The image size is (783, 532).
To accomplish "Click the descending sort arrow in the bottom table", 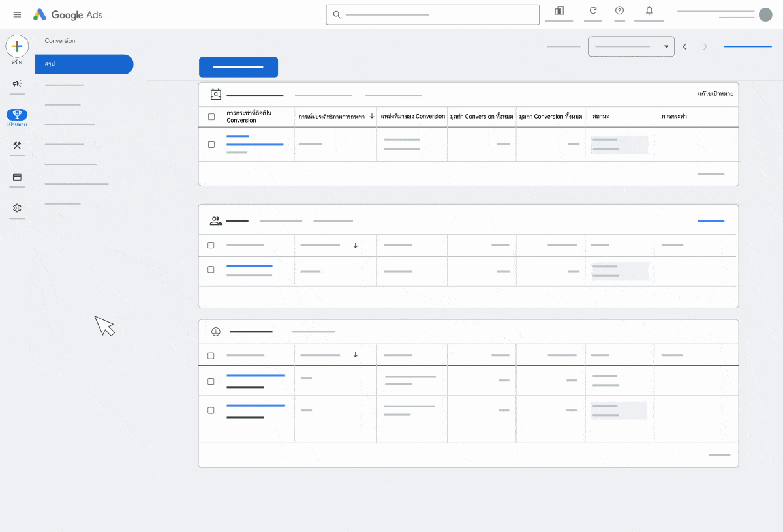I will point(355,354).
